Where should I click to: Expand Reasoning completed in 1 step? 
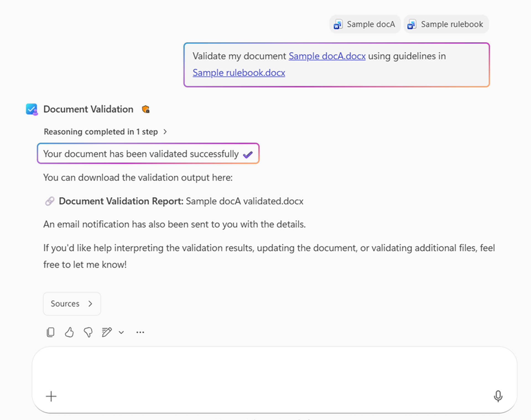click(105, 132)
